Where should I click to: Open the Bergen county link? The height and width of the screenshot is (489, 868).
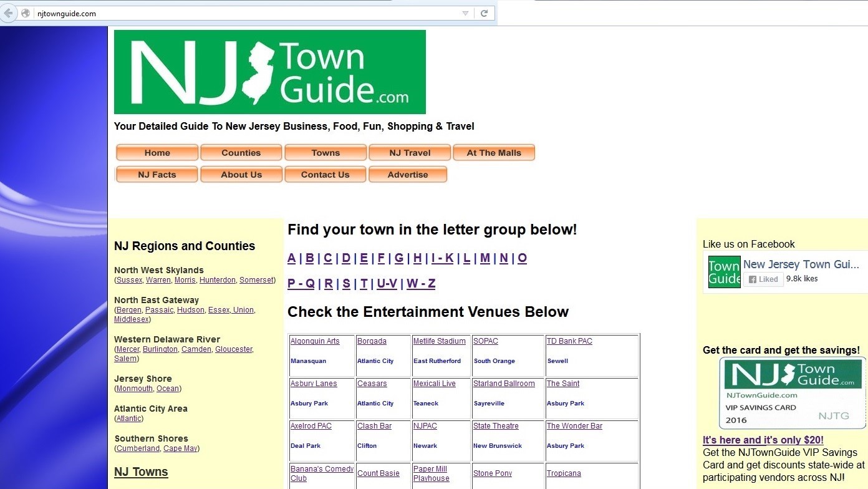(x=129, y=310)
